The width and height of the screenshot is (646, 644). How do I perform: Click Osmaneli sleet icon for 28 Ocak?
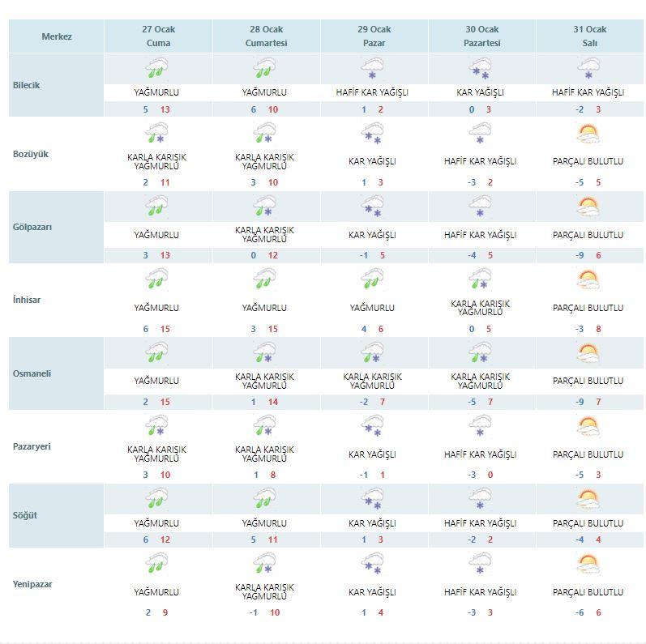[x=264, y=352]
